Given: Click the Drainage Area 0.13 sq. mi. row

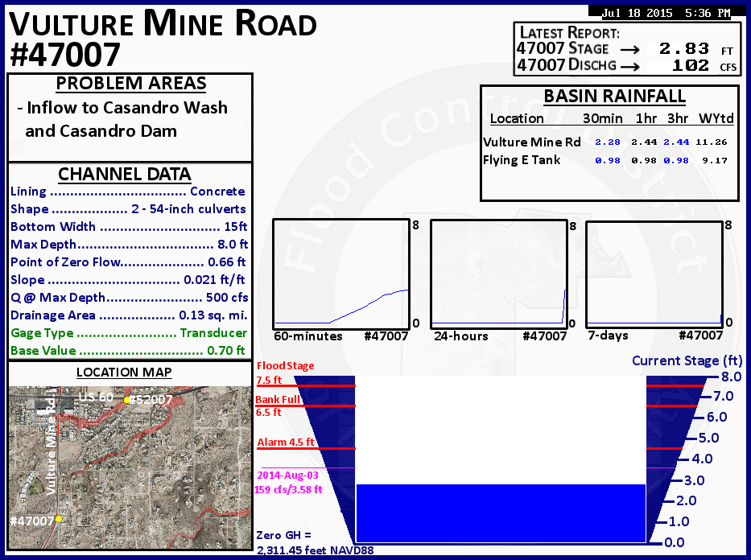Looking at the screenshot, I should 129,315.
